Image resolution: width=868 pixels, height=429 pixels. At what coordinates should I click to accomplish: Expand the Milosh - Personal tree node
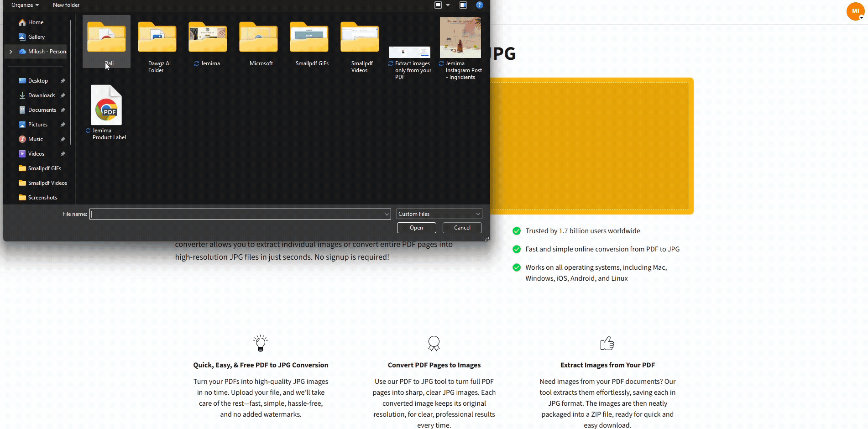tap(10, 52)
